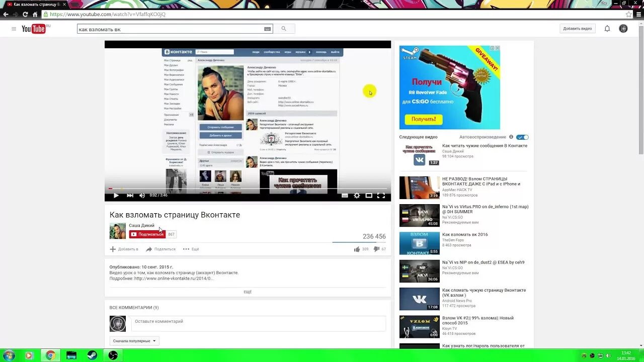Open the online-vkontakte.ru description link
Image resolution: width=644 pixels, height=362 pixels.
[x=174, y=279]
